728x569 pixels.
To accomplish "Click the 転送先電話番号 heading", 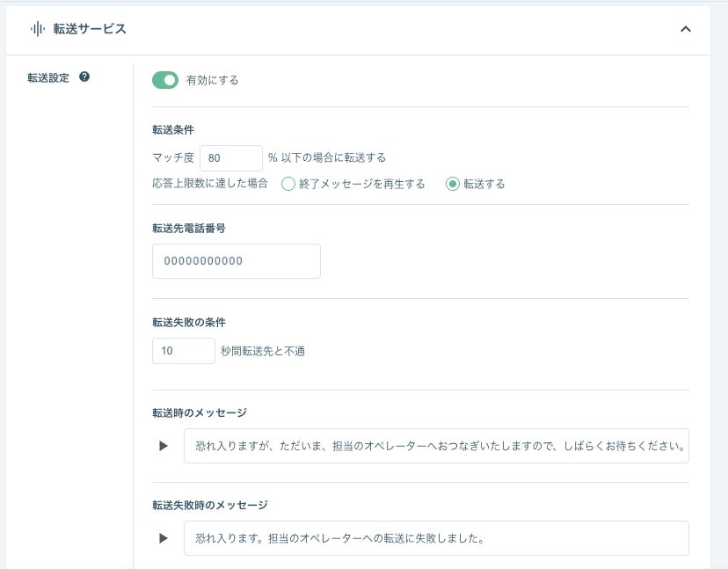I will click(x=191, y=228).
